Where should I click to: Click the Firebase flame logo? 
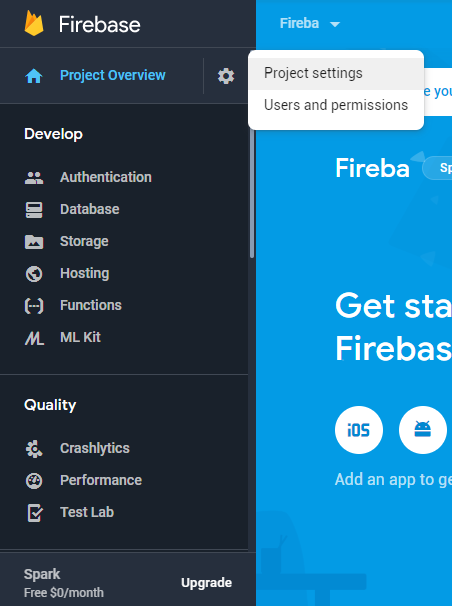click(x=34, y=23)
